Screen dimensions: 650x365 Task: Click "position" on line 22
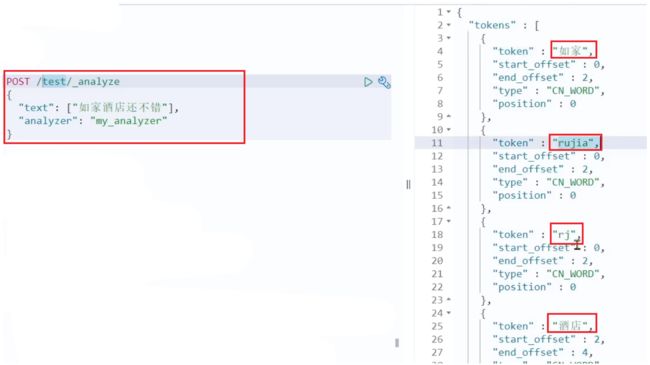click(x=522, y=287)
